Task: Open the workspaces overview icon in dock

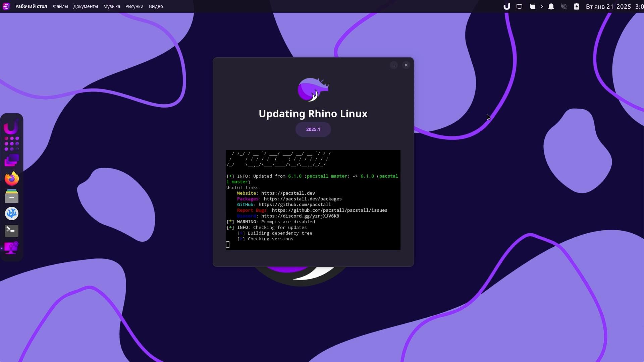Action: point(11,161)
